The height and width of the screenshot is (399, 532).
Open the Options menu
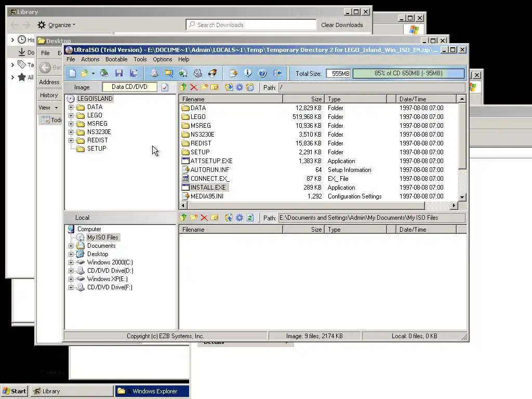point(163,59)
